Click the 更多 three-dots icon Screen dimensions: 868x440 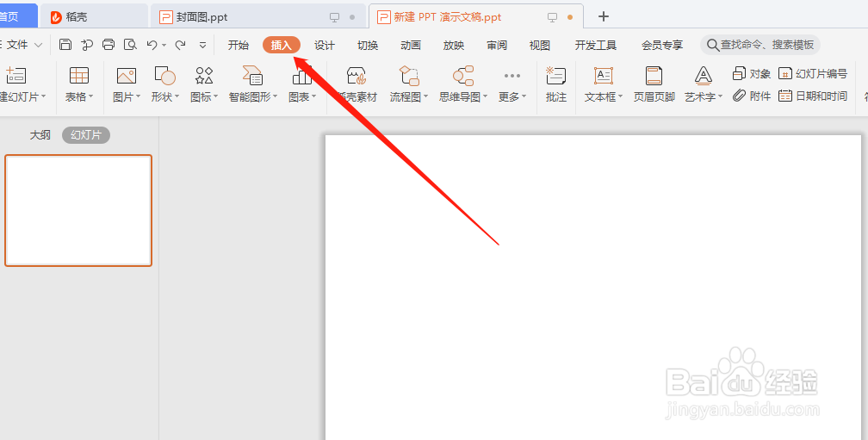512,76
